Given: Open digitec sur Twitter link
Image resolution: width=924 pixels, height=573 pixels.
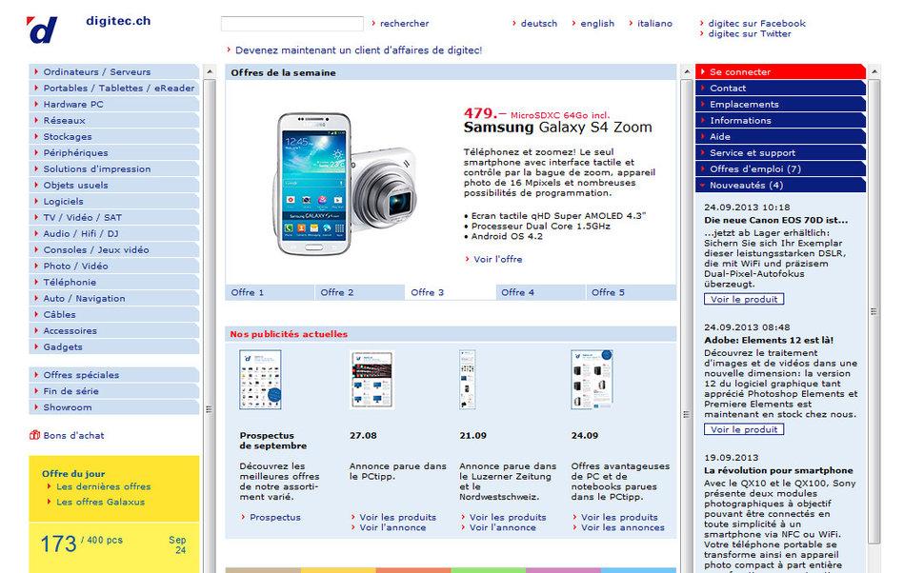Looking at the screenshot, I should [x=750, y=34].
